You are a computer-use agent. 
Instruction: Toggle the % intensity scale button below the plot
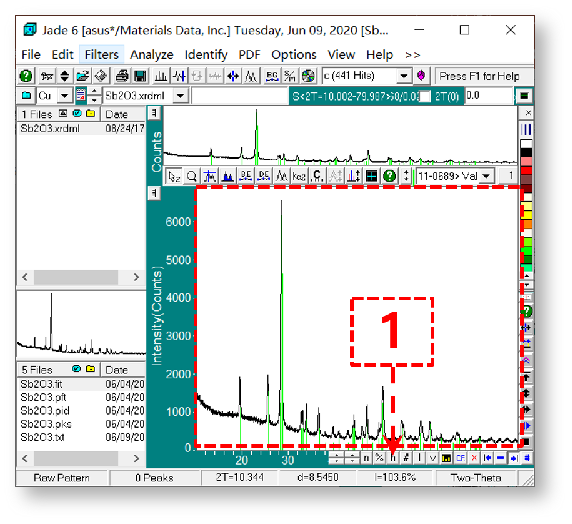click(x=380, y=458)
